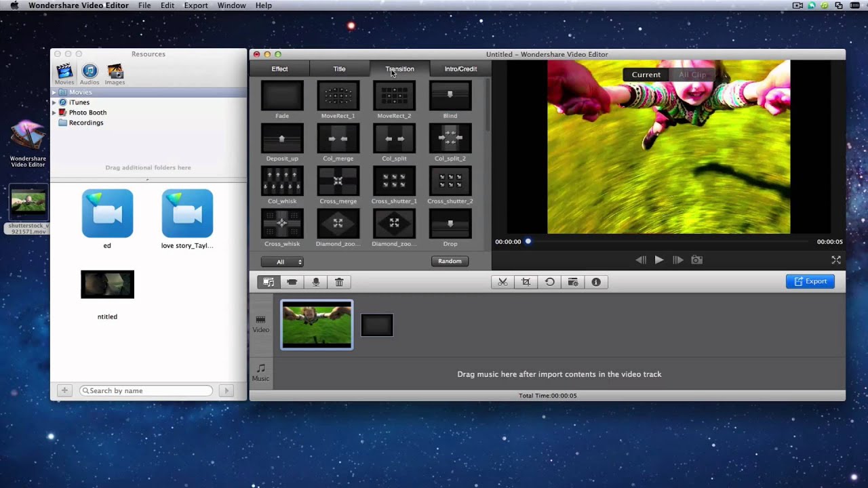This screenshot has height=488, width=868.
Task: Click the arrow button beside search field
Action: coord(227,390)
